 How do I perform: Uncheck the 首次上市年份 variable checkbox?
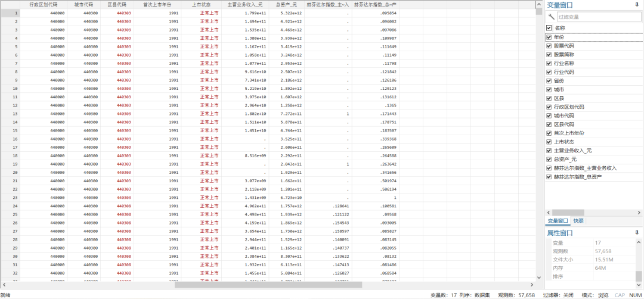(549, 133)
